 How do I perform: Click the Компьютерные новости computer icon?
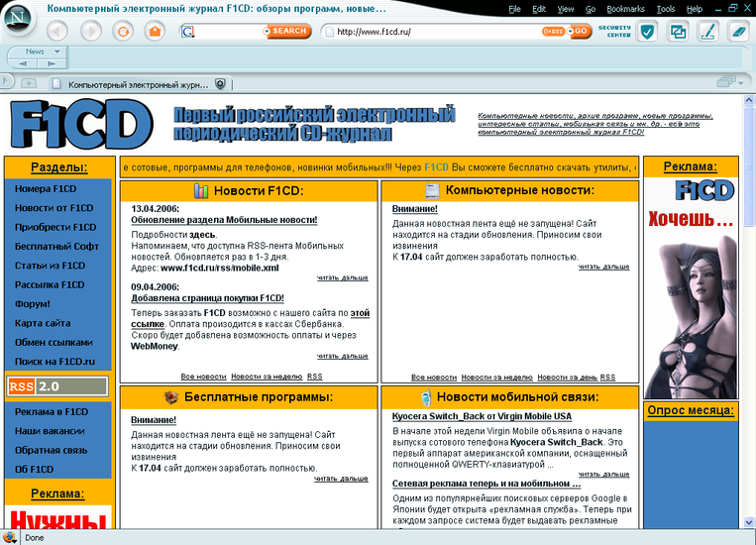click(432, 190)
